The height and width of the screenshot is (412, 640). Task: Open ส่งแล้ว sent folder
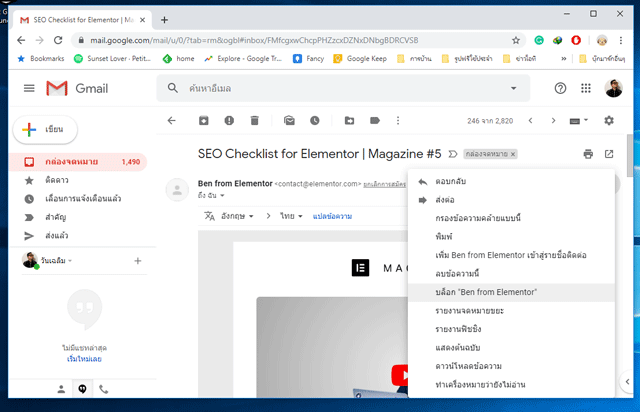(78, 236)
